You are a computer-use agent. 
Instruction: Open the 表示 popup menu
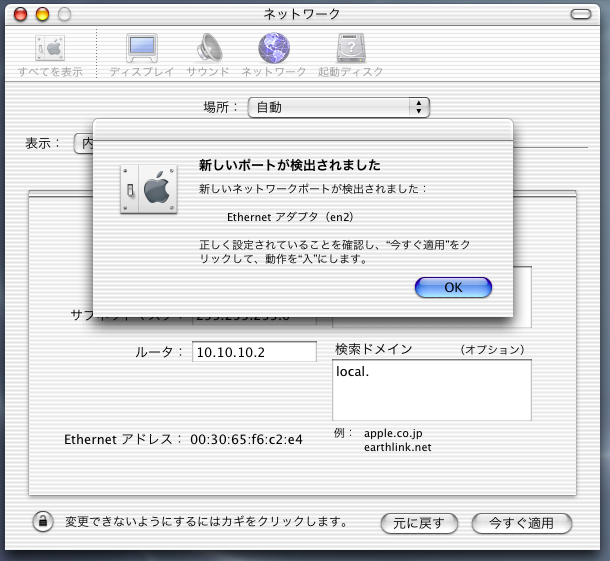pos(84,143)
